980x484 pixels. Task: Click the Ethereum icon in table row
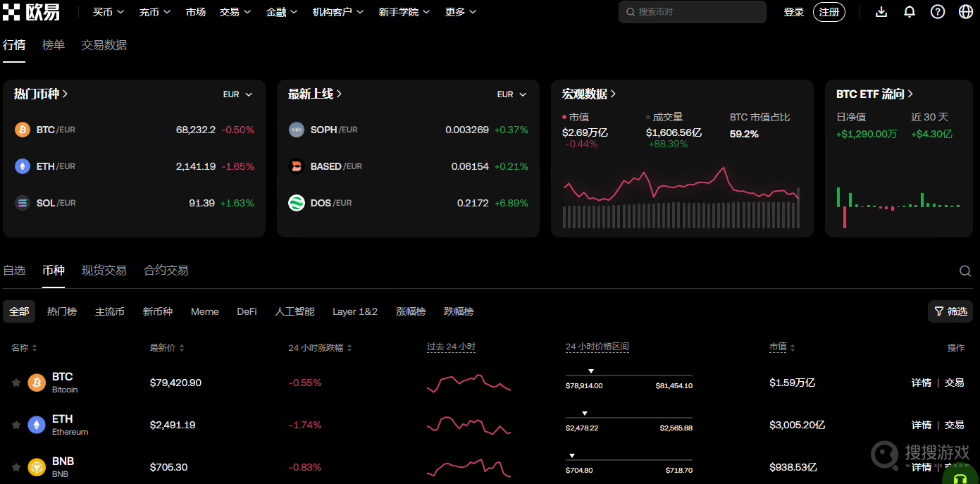[37, 425]
